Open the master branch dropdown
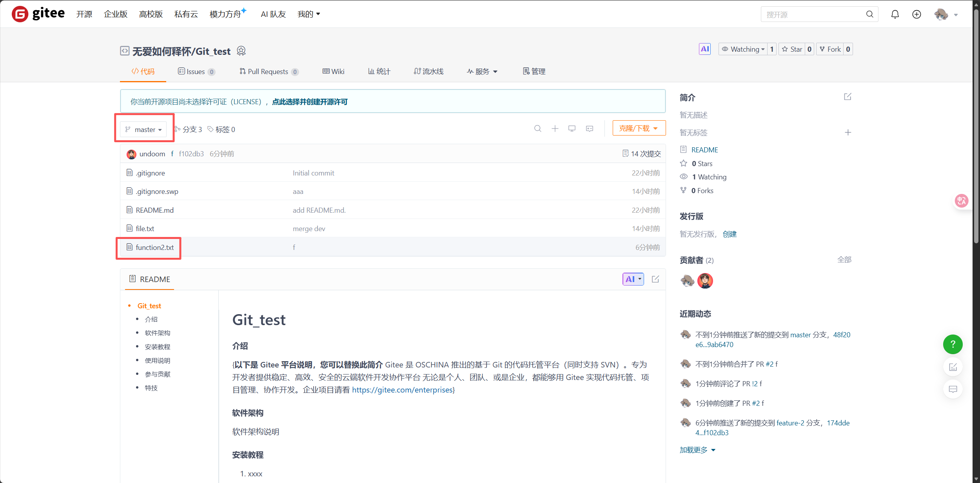Viewport: 980px width, 483px height. tap(143, 130)
